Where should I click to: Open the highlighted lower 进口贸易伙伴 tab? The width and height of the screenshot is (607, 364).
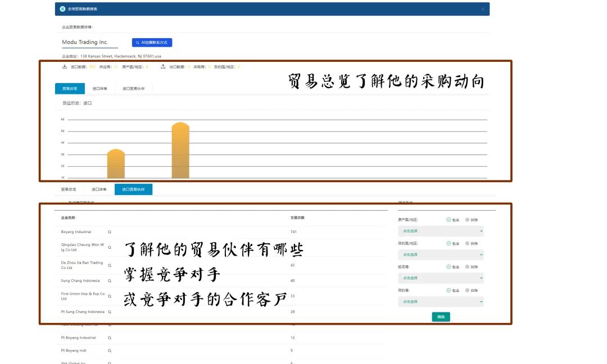pyautogui.click(x=133, y=190)
